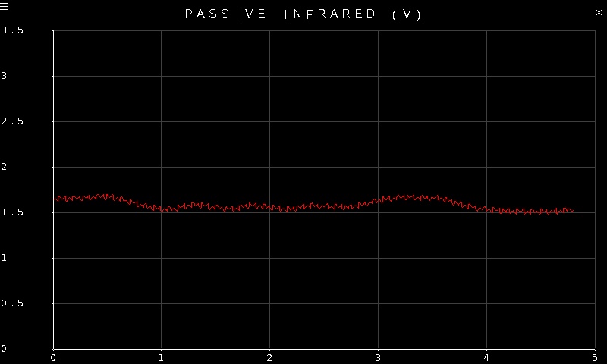
Task: Click the y-axis label '0.5'
Action: pyautogui.click(x=12, y=303)
